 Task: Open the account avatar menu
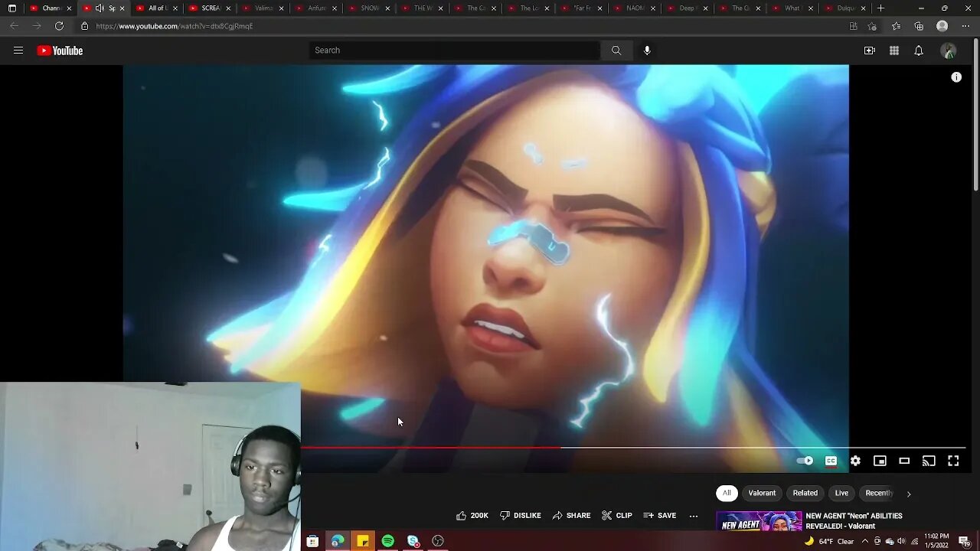point(949,51)
